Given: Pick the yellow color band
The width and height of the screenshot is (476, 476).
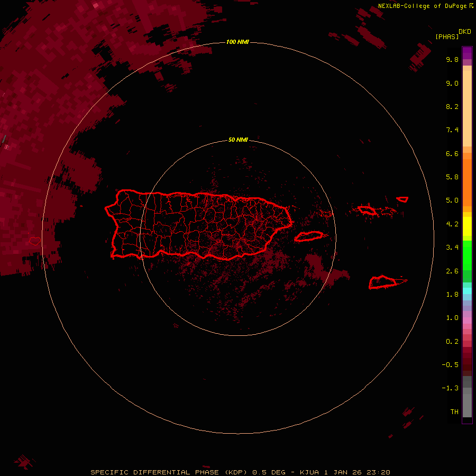Looking at the screenshot, I should tap(467, 226).
